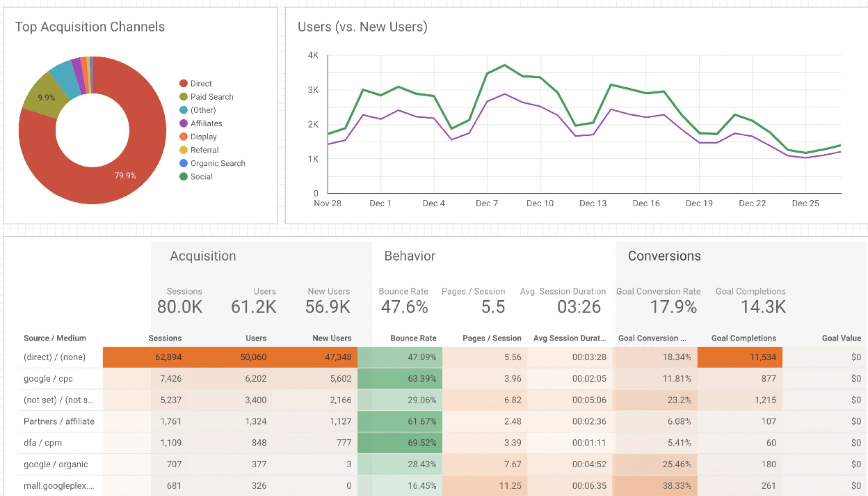Click the Social legend dot
The image size is (868, 496).
(x=183, y=176)
